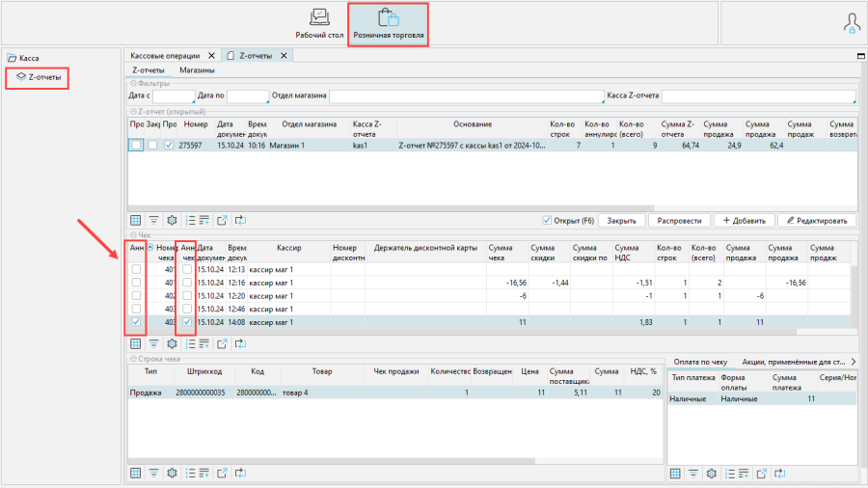Tick third checkbox of Z-report 275597 row

(x=170, y=146)
